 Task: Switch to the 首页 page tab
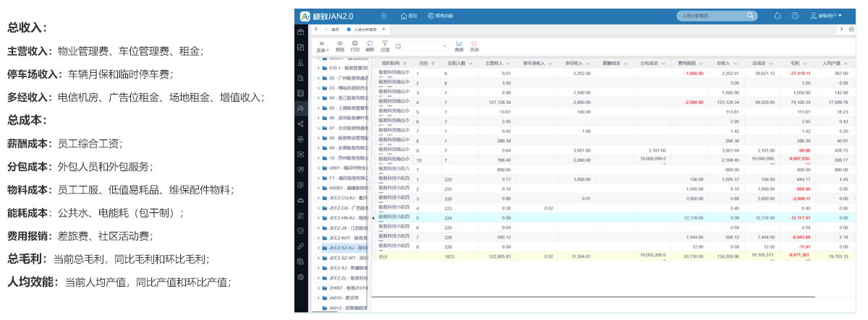332,30
